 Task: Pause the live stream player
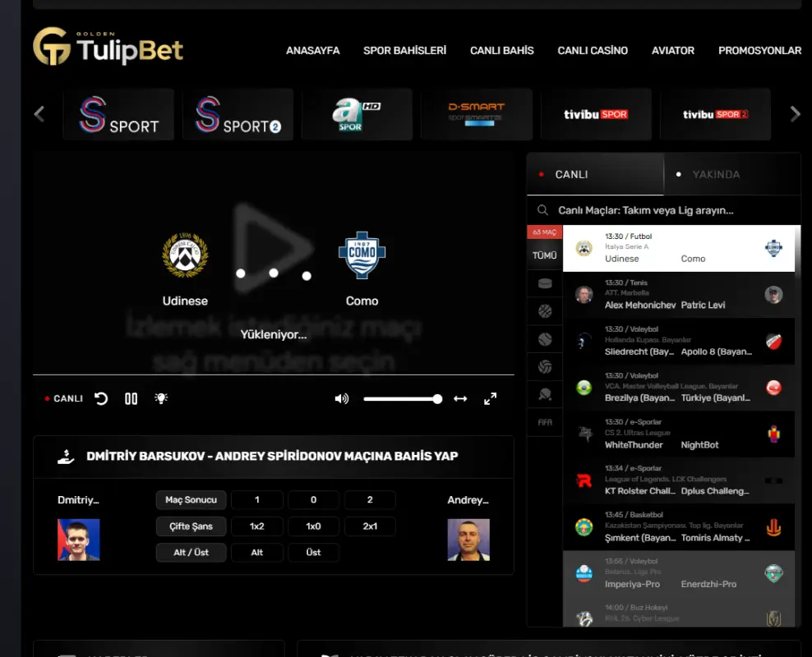point(131,398)
